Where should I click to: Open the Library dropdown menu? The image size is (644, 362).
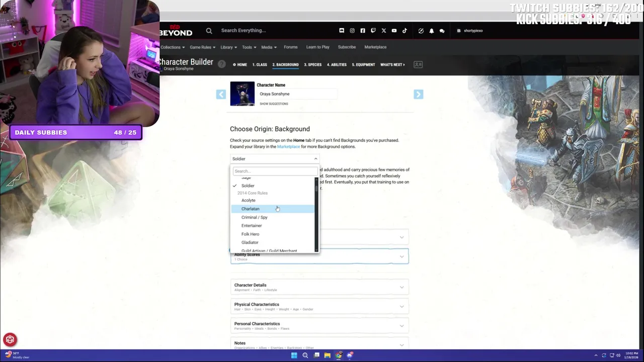[228, 47]
